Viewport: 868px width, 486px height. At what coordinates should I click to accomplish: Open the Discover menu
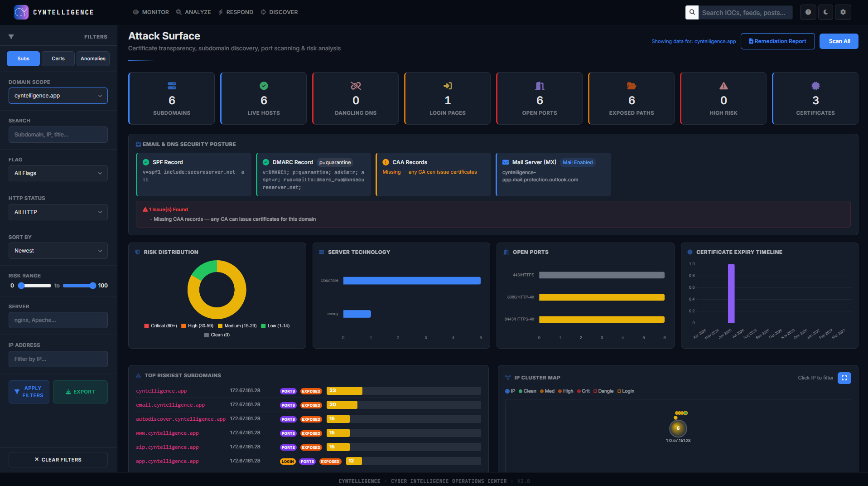[x=279, y=12]
